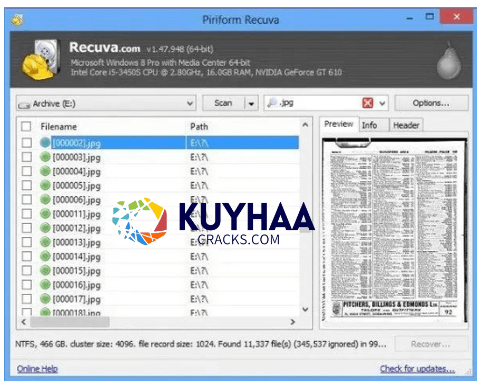The height and width of the screenshot is (386, 484).
Task: Click green status dot of [000004].jpg
Action: tap(45, 171)
